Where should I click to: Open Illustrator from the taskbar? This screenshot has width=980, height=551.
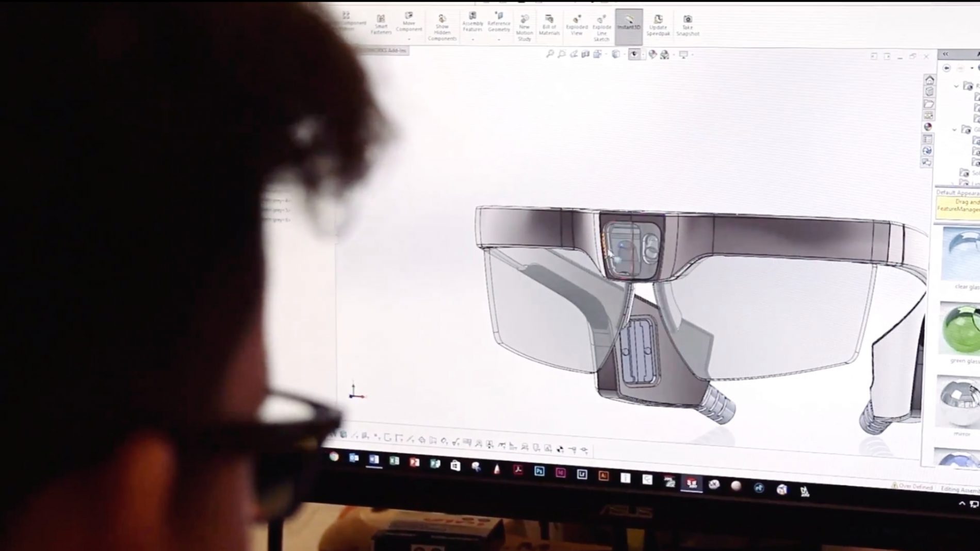point(603,475)
